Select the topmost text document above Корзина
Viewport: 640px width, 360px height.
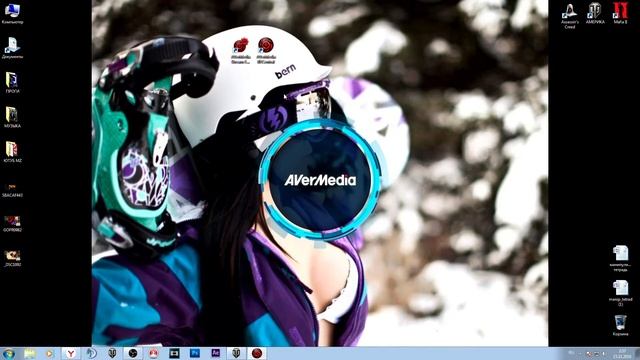620,258
